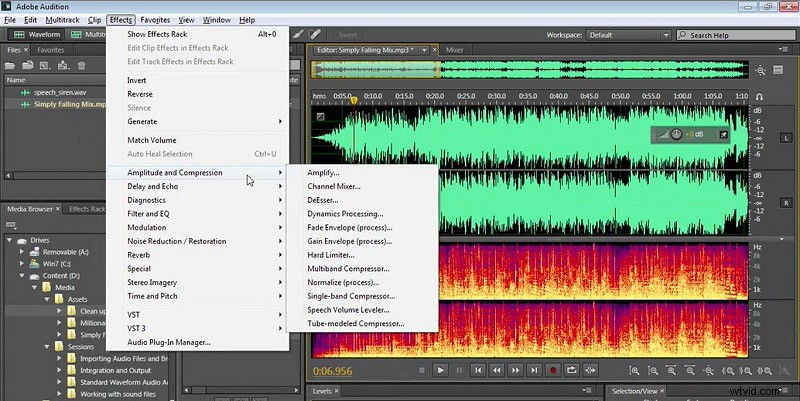This screenshot has width=800, height=401.
Task: Toggle Skip Selection button in transport
Action: pos(590,370)
